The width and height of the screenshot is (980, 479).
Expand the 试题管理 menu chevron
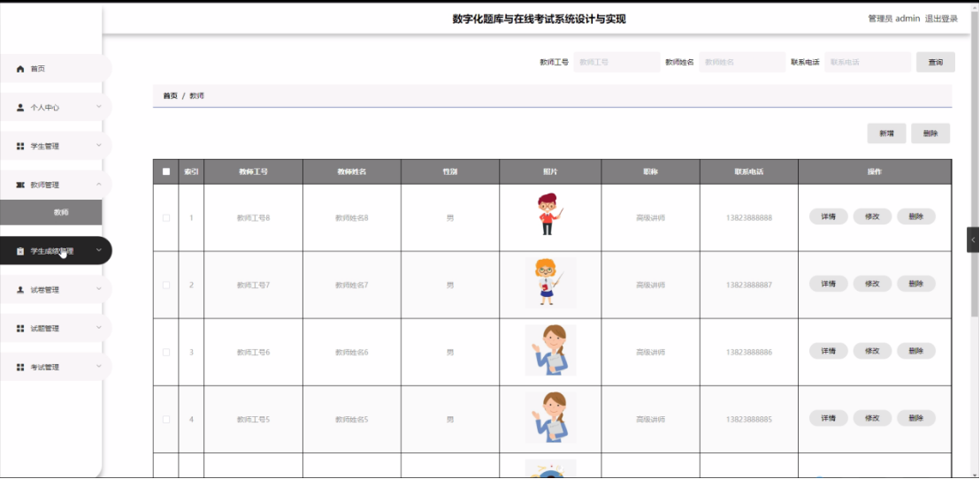[99, 328]
